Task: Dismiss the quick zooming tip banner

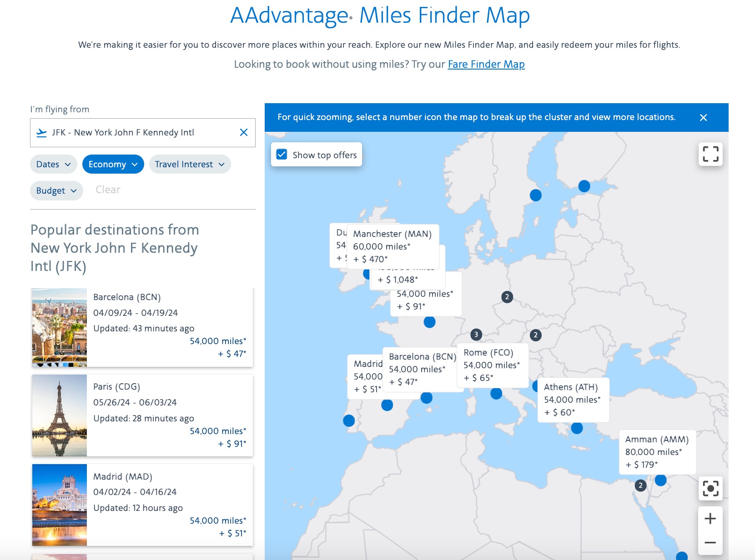Action: 703,118
